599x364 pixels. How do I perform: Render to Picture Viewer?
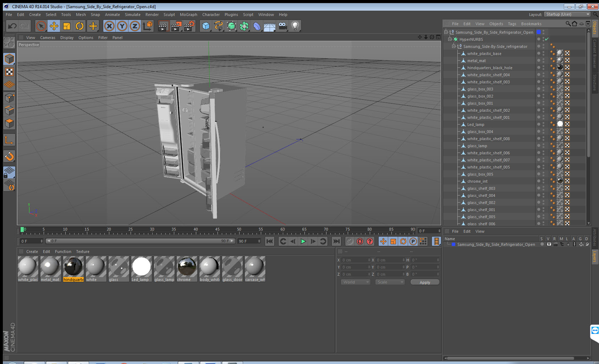[176, 26]
